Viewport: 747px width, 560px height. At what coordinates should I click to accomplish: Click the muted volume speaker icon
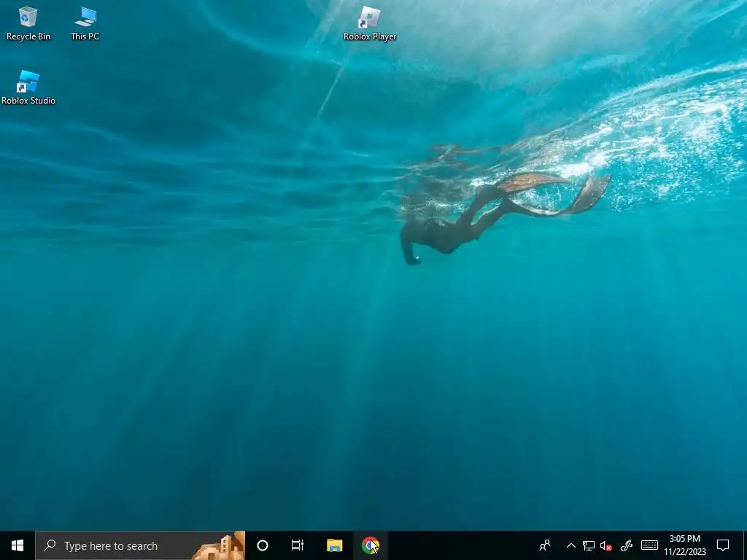click(606, 545)
